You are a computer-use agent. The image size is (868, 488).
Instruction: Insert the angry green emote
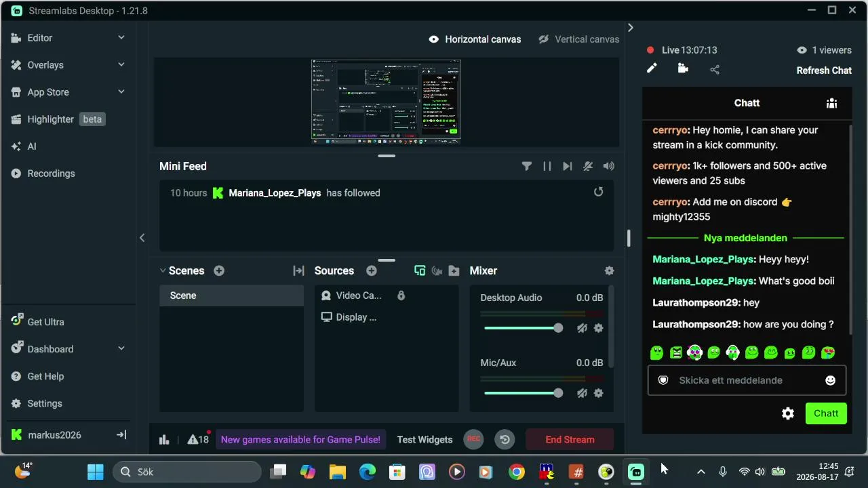pyautogui.click(x=676, y=352)
